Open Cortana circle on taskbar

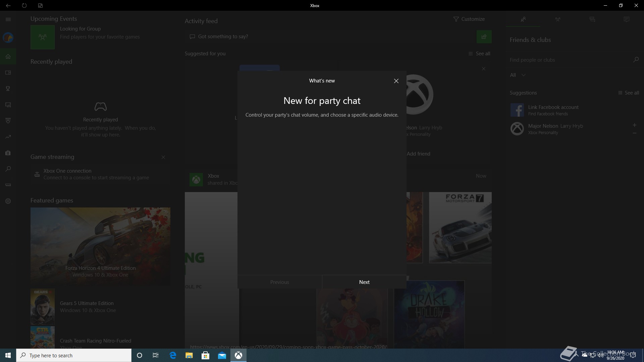(140, 355)
